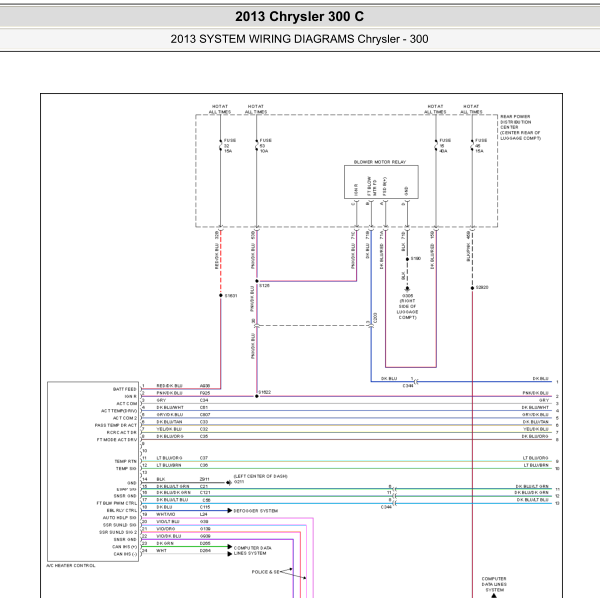This screenshot has height=598, width=600.
Task: Click the WHT/VIO wire label on pin 19
Action: [x=166, y=515]
